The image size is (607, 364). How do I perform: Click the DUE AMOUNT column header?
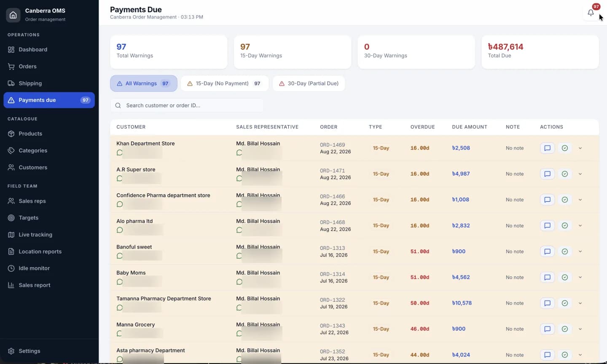pos(470,127)
